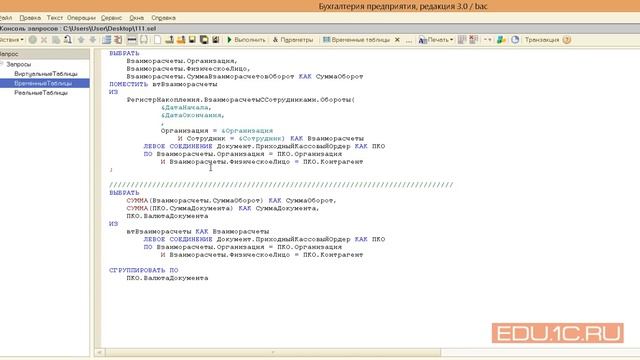This screenshot has height=360, width=640.
Task: Click the last line ПКО.ВалютаДокумента
Action: pos(167,278)
